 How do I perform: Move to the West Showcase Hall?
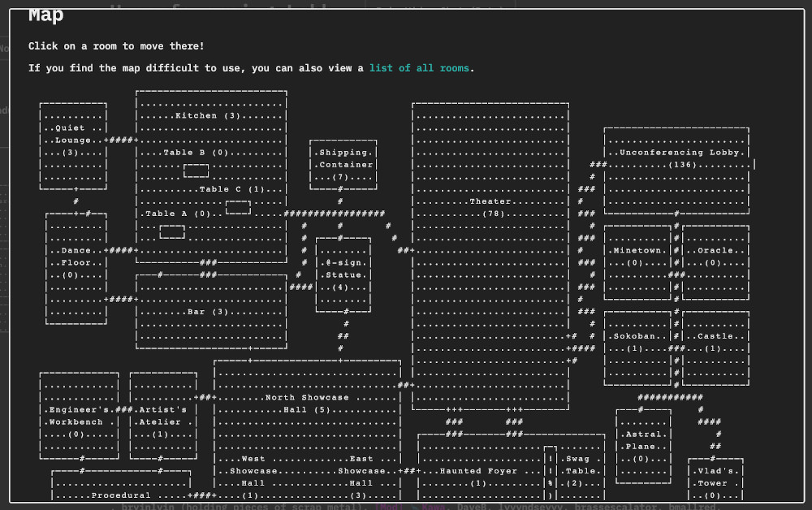(x=253, y=477)
